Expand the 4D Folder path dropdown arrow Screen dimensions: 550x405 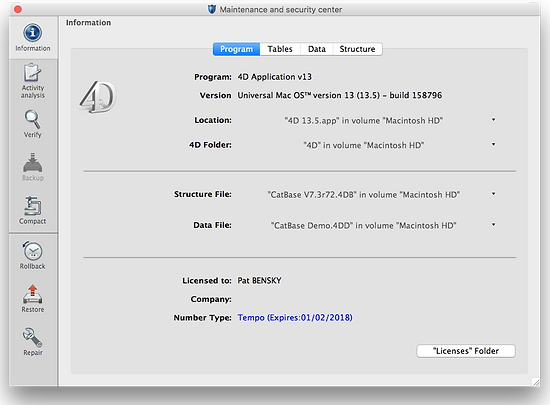tap(494, 144)
